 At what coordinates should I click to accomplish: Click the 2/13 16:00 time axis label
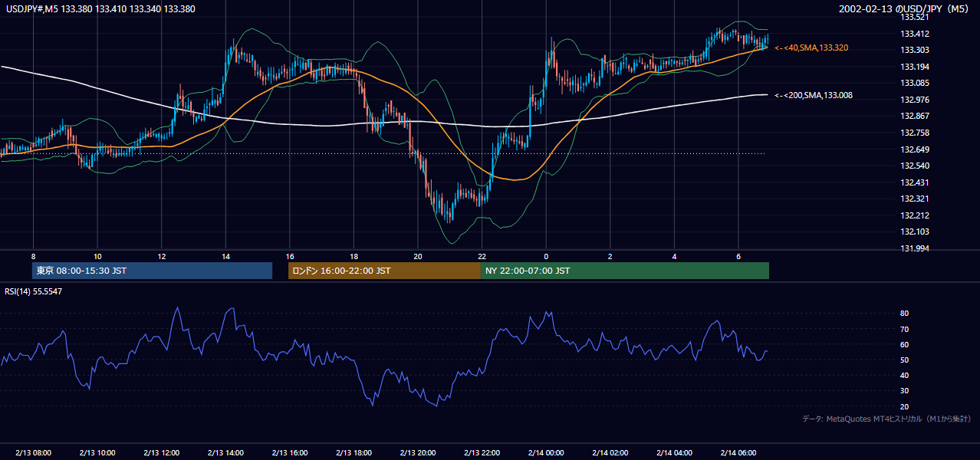(290, 452)
